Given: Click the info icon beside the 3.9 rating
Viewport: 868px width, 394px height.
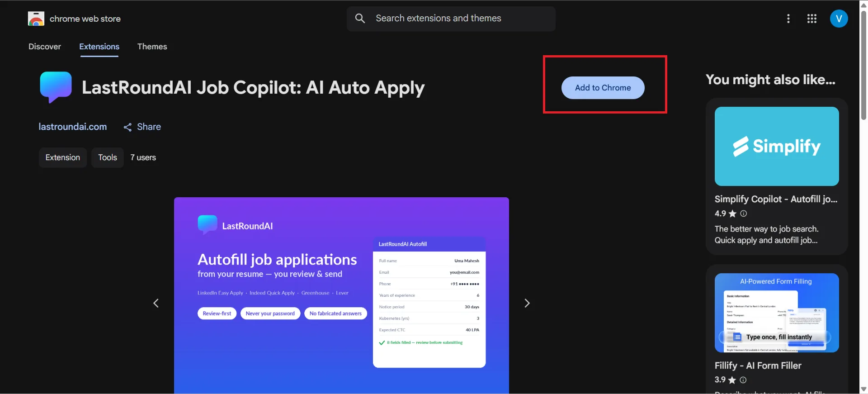Looking at the screenshot, I should (743, 380).
